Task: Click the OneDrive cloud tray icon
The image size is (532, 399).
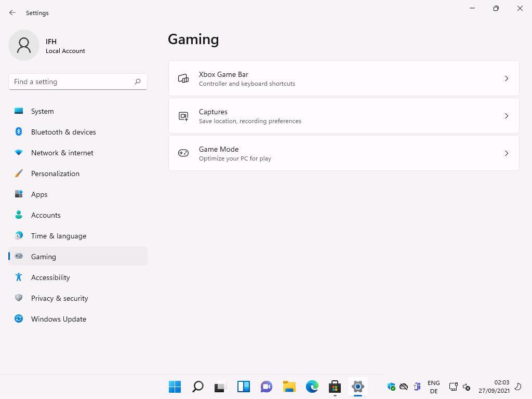Action: coord(404,387)
